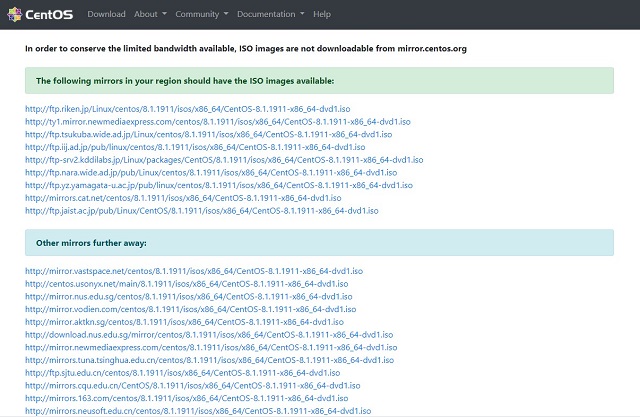640x417 pixels.
Task: Open the ty1.mirror.newmediaexpress.com ISO link
Action: (218, 122)
